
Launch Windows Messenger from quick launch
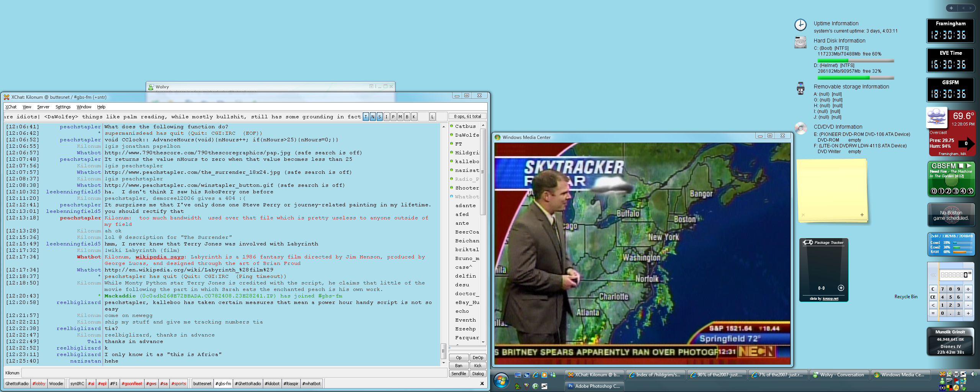point(553,375)
